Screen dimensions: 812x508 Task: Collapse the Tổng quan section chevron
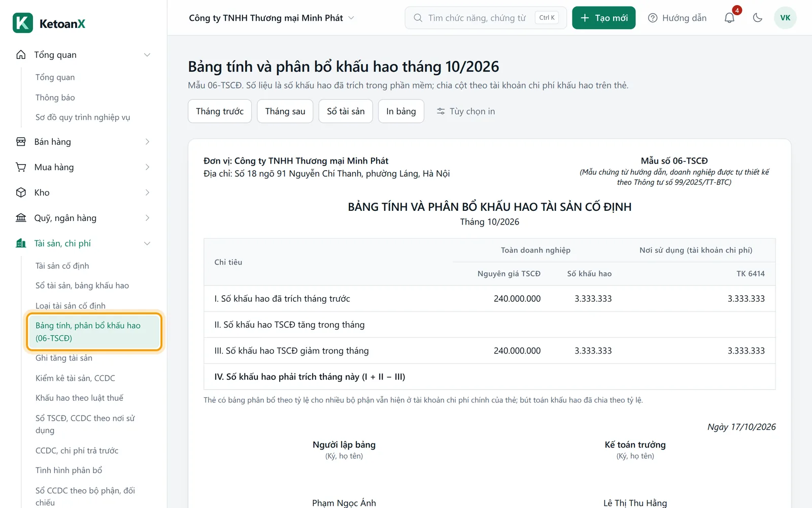147,55
